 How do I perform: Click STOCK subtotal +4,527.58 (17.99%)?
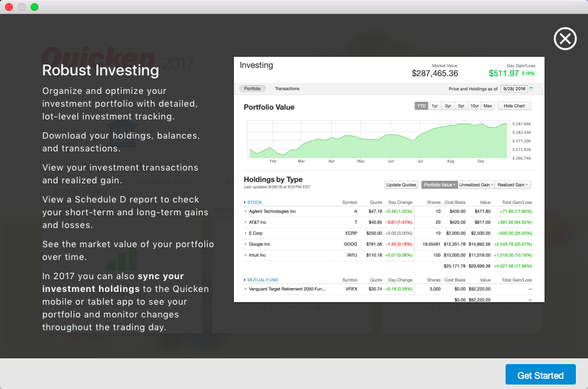pos(513,266)
